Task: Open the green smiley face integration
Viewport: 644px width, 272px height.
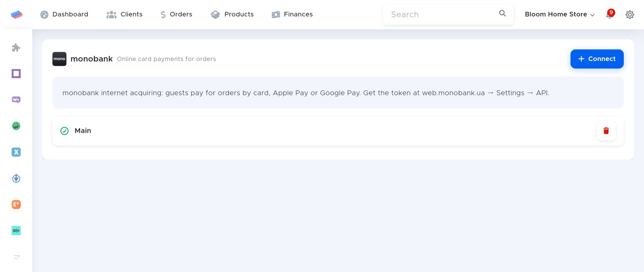Action: pyautogui.click(x=16, y=126)
